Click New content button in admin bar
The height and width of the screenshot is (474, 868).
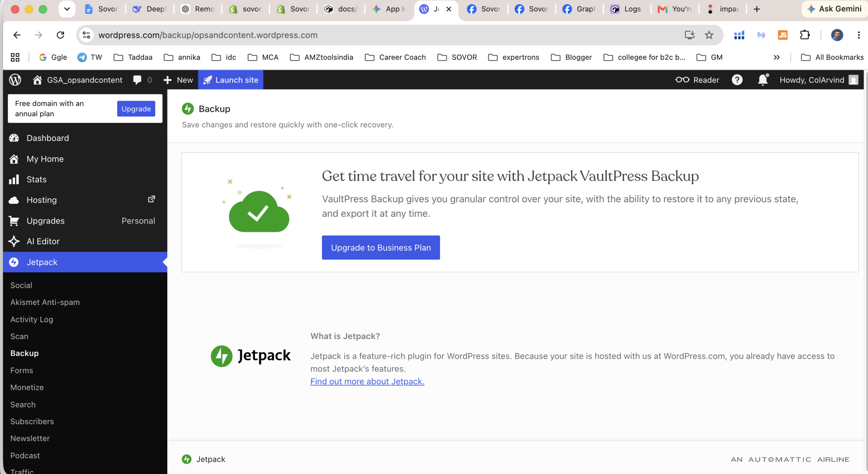(178, 80)
